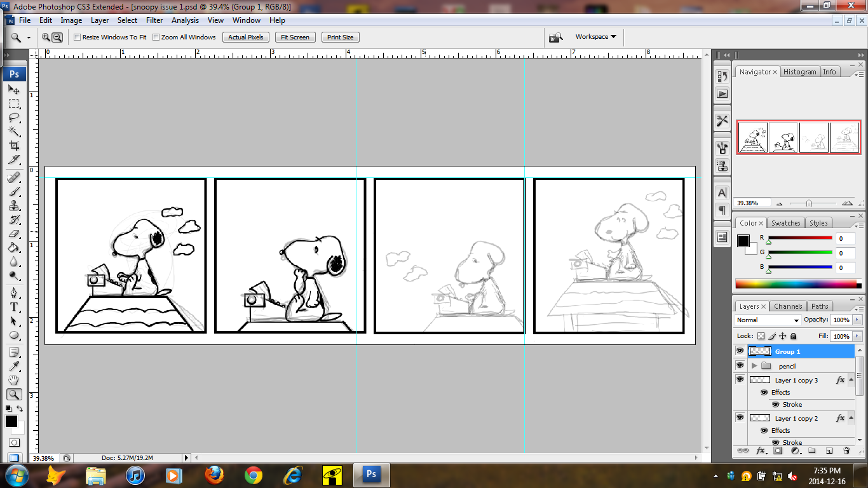This screenshot has width=868, height=488.
Task: Switch to the Channels tab
Action: (787, 306)
